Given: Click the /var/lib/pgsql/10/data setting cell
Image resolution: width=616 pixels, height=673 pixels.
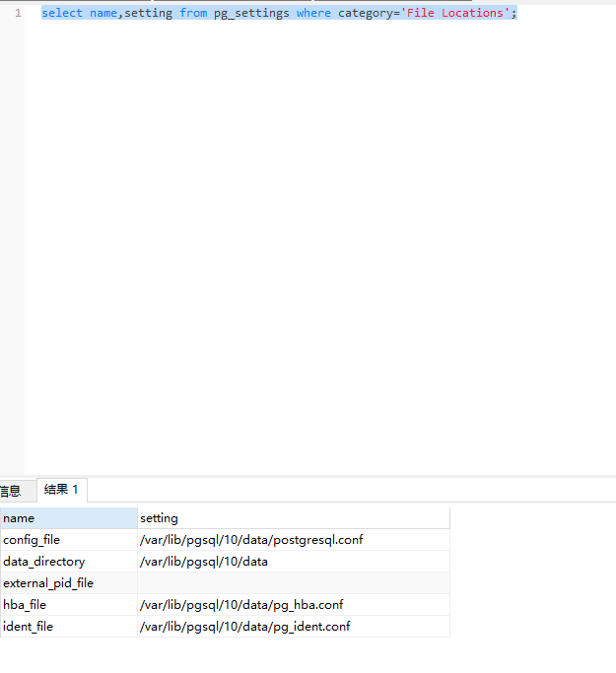Looking at the screenshot, I should click(294, 562).
